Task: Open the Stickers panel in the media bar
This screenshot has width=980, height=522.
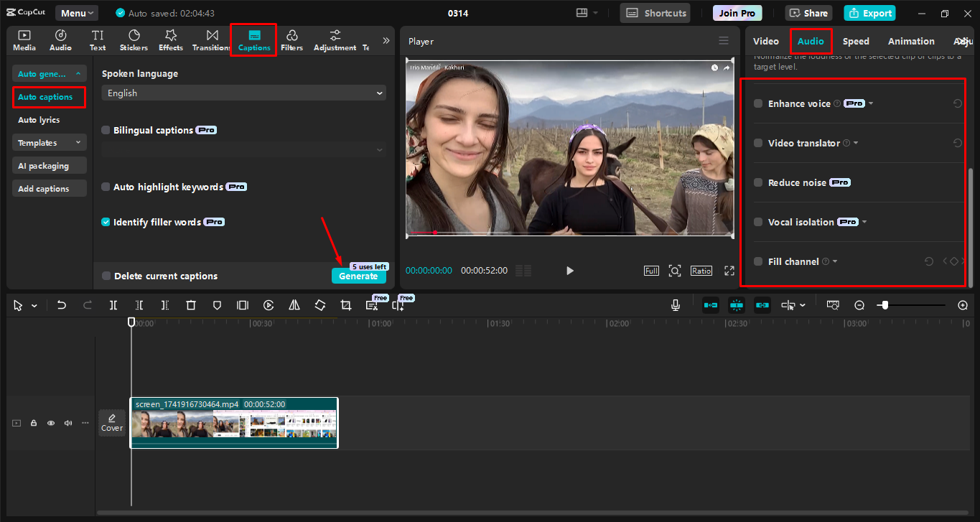Action: pyautogui.click(x=134, y=39)
